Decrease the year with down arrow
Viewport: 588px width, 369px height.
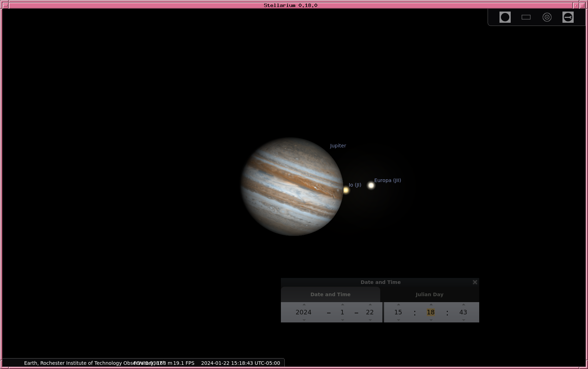point(304,320)
